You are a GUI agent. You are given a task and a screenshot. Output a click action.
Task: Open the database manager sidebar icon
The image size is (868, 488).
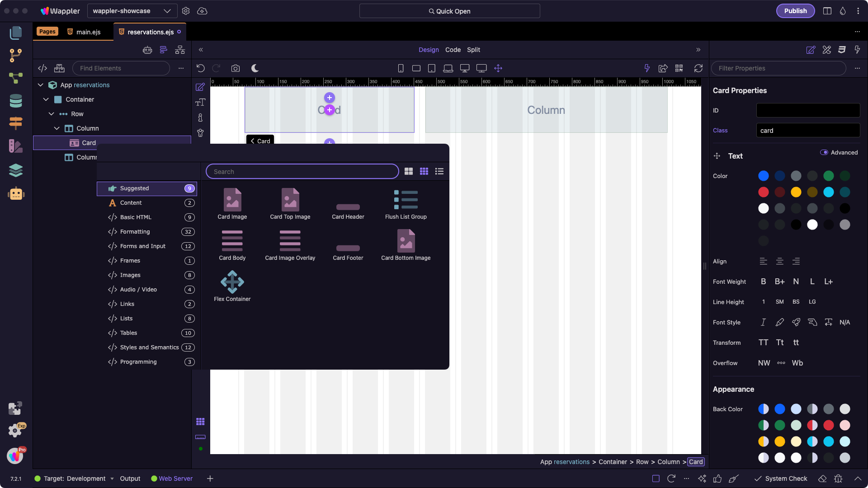point(16,101)
